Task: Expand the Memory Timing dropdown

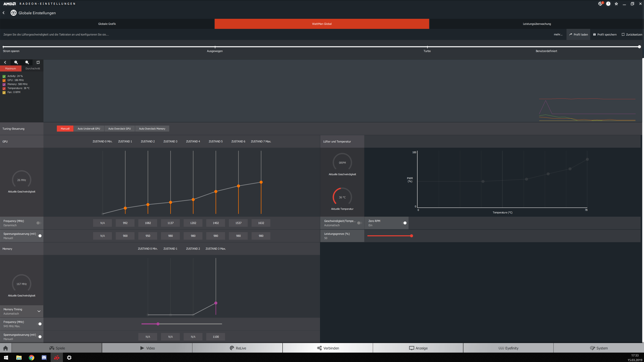Action: 39,311
